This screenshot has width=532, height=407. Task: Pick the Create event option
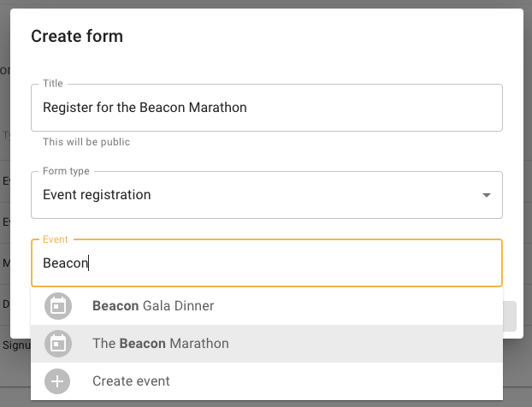[131, 381]
